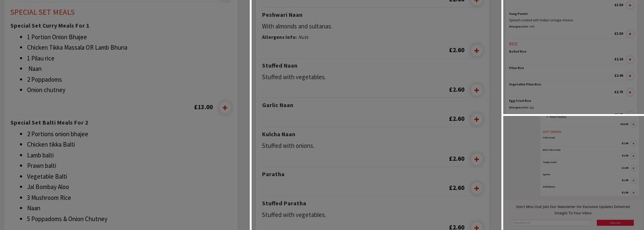The image size is (644, 230).
Task: Add the £22.95 set meal to order
Action: tap(633, 124)
